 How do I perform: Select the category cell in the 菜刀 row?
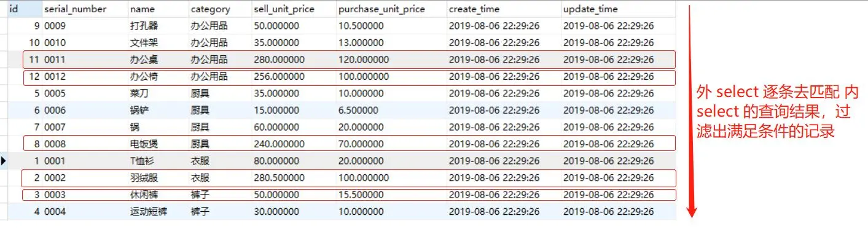[200, 93]
